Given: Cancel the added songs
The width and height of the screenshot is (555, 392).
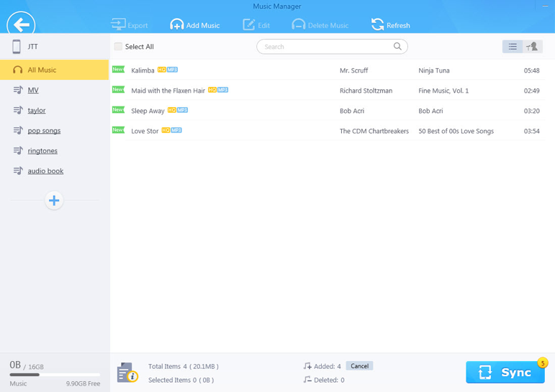Looking at the screenshot, I should (x=359, y=366).
